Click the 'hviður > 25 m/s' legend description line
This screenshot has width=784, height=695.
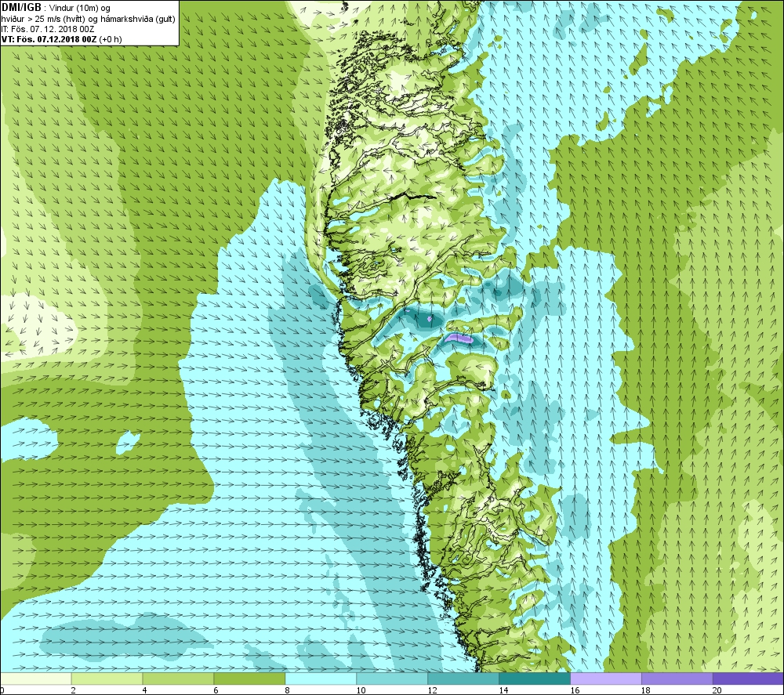point(89,19)
